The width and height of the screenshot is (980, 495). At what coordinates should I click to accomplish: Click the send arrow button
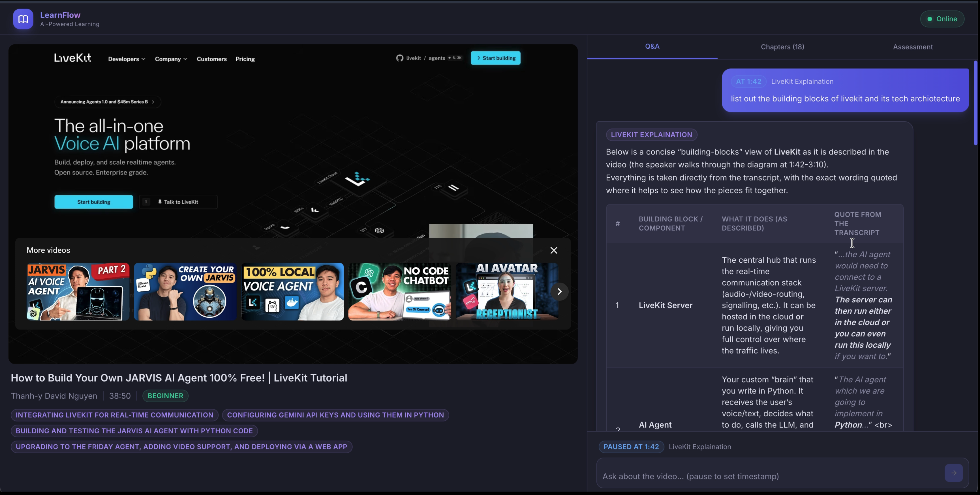(953, 473)
